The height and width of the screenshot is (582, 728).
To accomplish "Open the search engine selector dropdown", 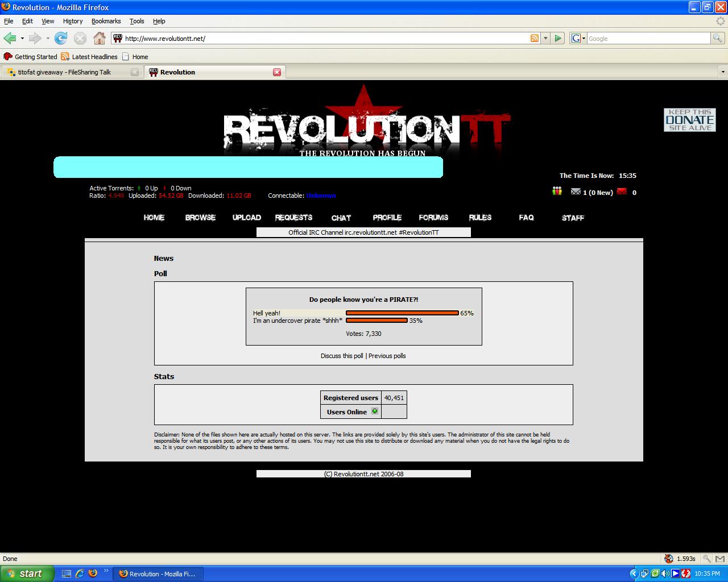I will tap(578, 38).
